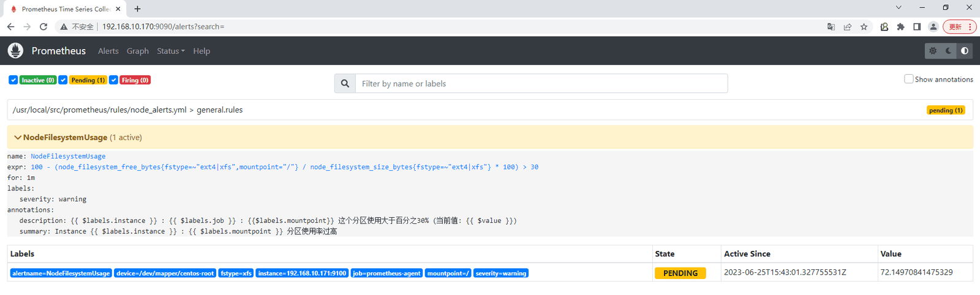Screen dimensions: 980x295
Task: Click the extension icon left of puzzle
Action: tap(884, 26)
